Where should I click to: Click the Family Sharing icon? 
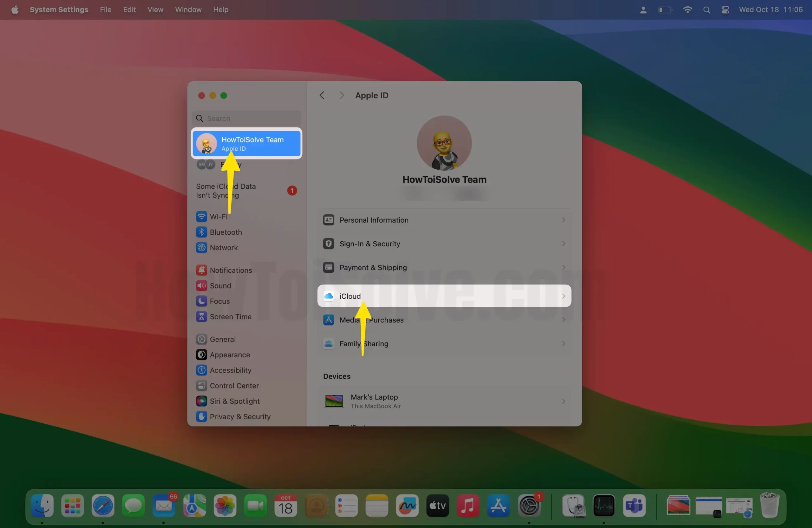329,343
